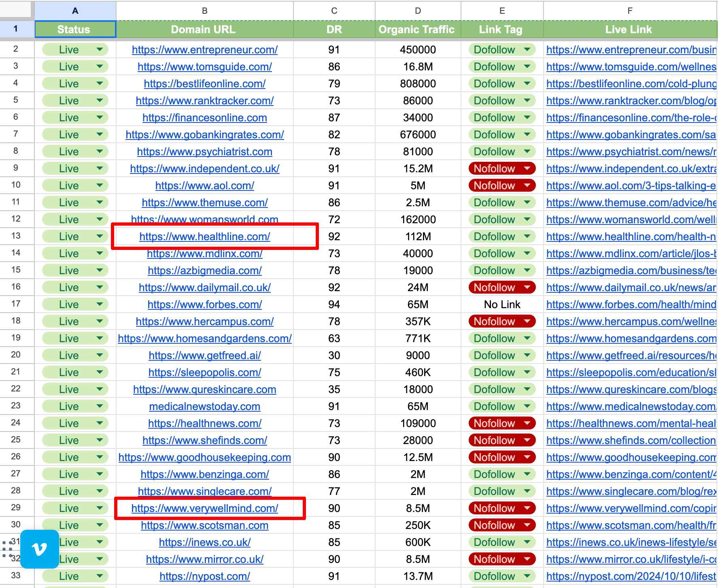Open the medicalnewstoday.com domain link

(x=205, y=406)
